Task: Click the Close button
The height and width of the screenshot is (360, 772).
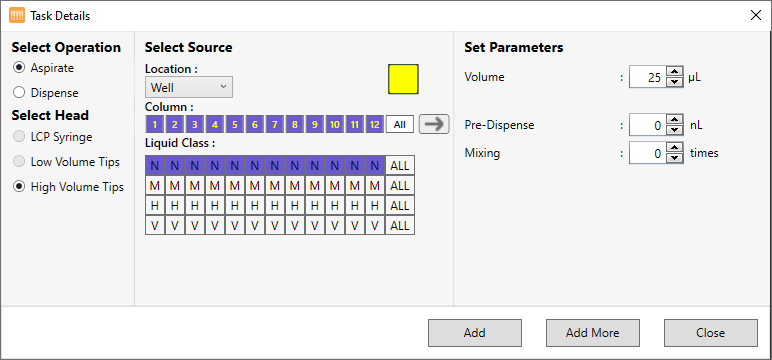Action: click(710, 333)
